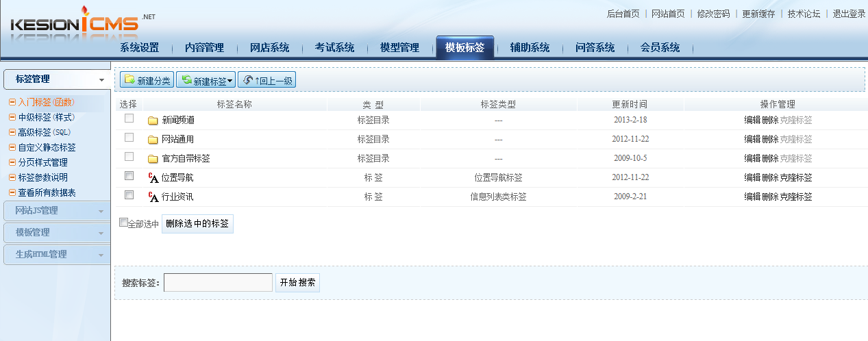Open the 模型管理 top menu
The image size is (868, 341).
click(x=399, y=48)
